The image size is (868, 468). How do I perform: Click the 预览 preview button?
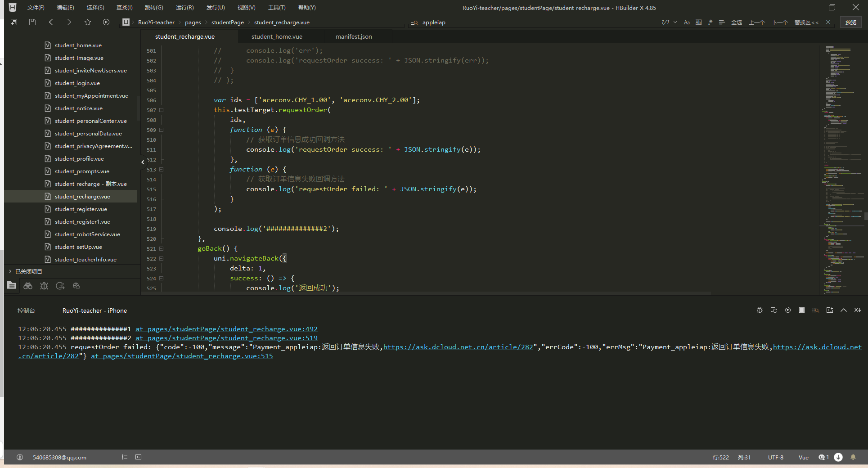(850, 22)
